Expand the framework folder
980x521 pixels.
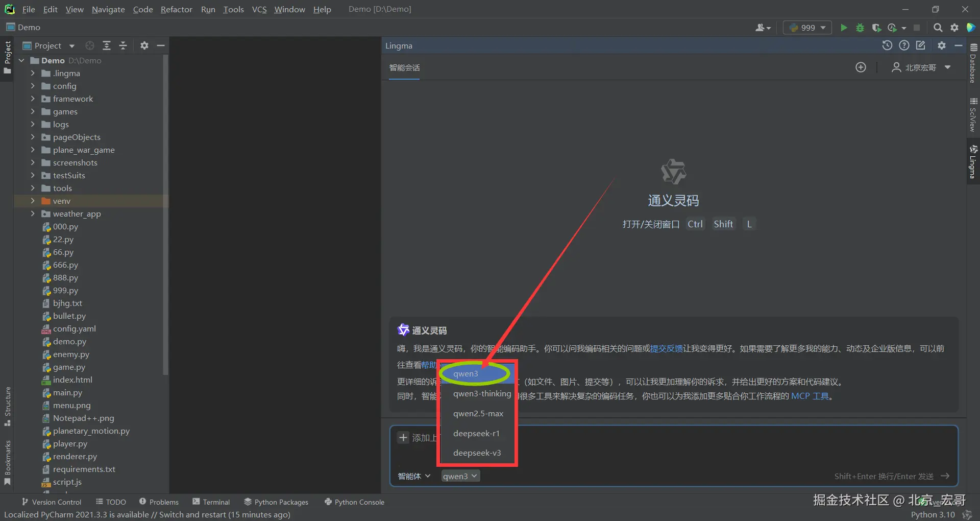click(x=33, y=99)
